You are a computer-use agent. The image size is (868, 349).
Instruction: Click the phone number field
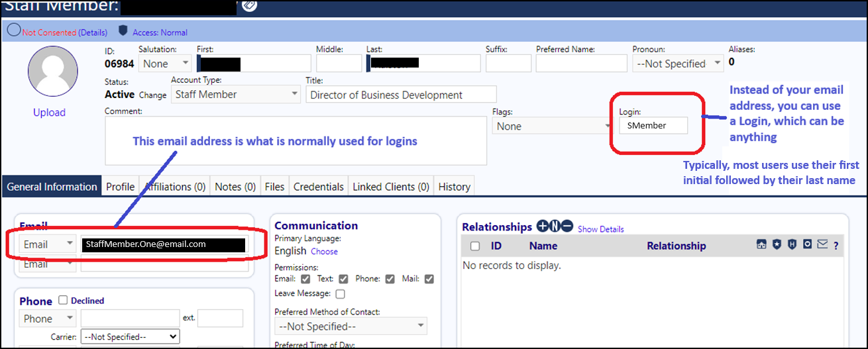point(131,319)
